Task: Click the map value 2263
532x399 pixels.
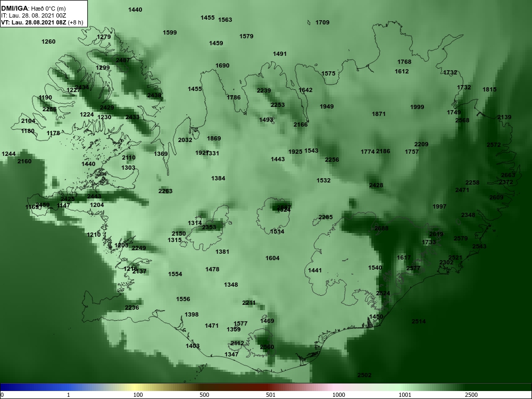Action: tap(165, 191)
